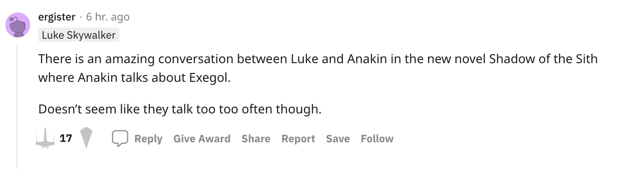Click the Reply text button

point(148,139)
